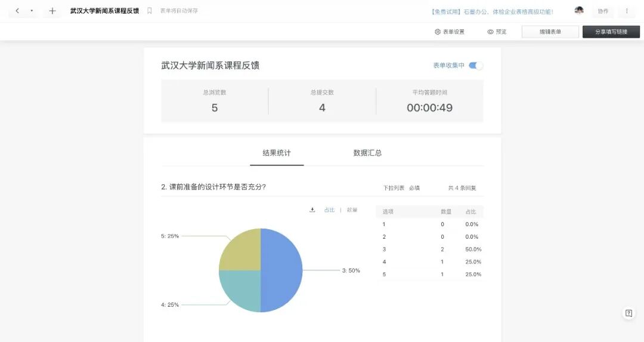Select the 数量 chart view
Image resolution: width=644 pixels, height=342 pixels.
[x=352, y=209]
